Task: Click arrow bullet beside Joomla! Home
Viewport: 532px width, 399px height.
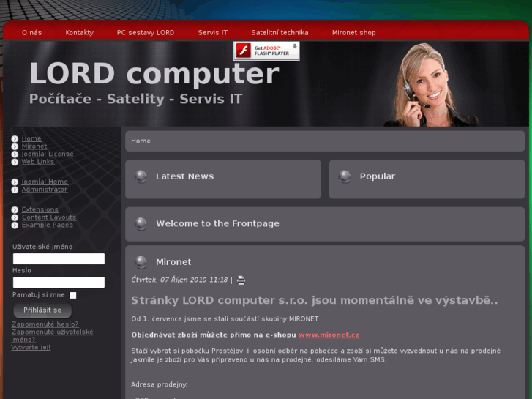Action: [15, 182]
